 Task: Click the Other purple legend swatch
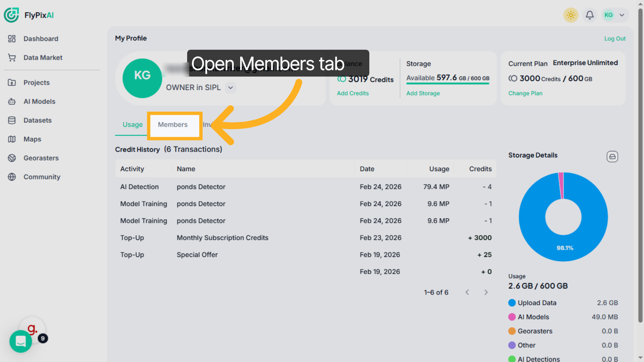(512, 345)
